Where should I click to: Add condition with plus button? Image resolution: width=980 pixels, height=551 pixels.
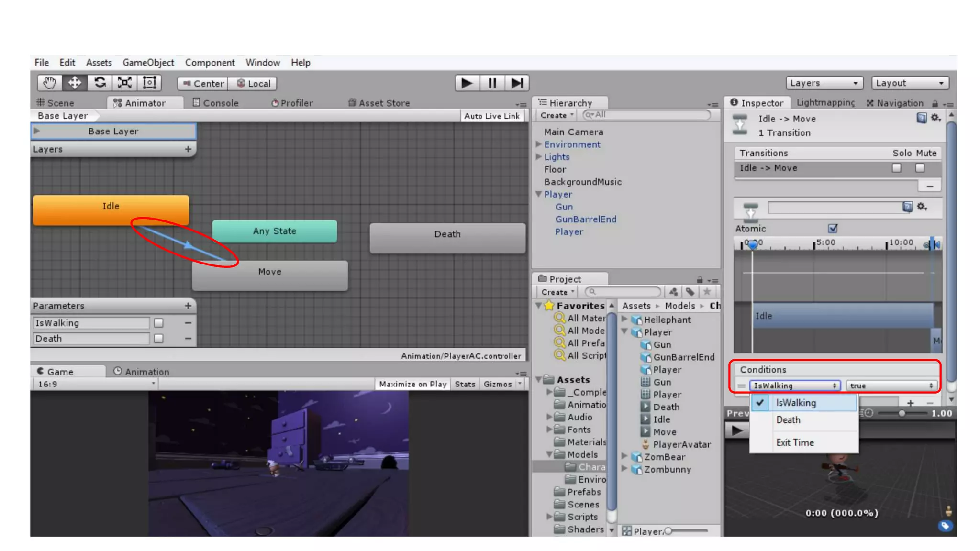point(910,403)
